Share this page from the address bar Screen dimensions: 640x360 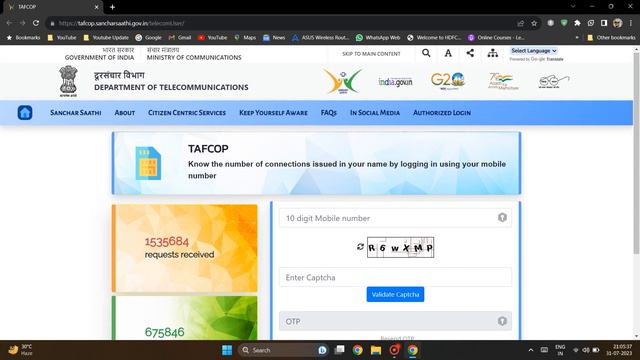click(520, 23)
